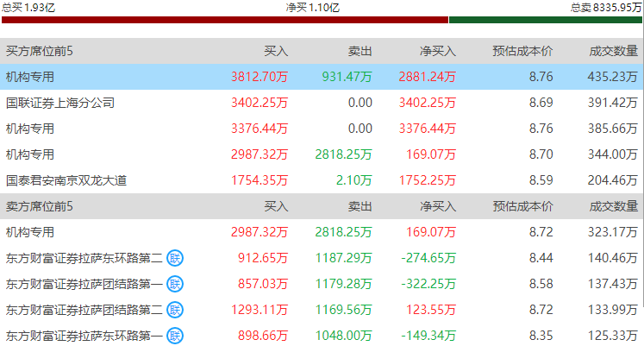This screenshot has width=644, height=346.
Task: Click the 1754.35万 buy value
Action: point(259,180)
